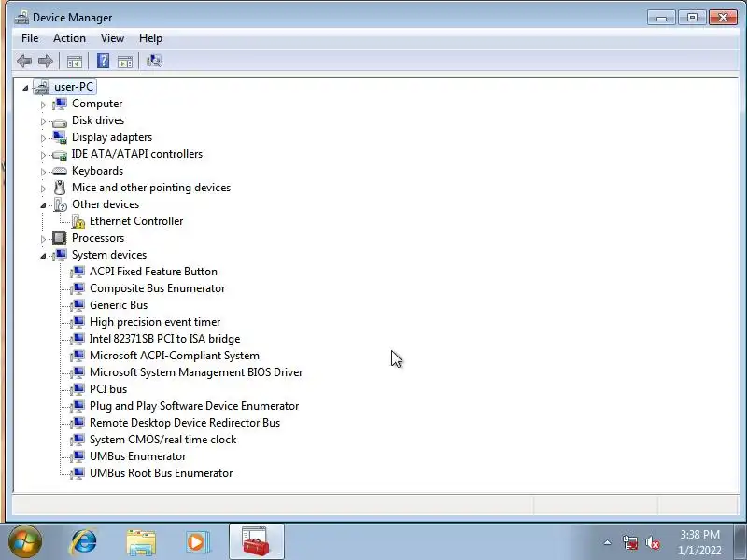Select System CMOS/real time clock

(162, 440)
